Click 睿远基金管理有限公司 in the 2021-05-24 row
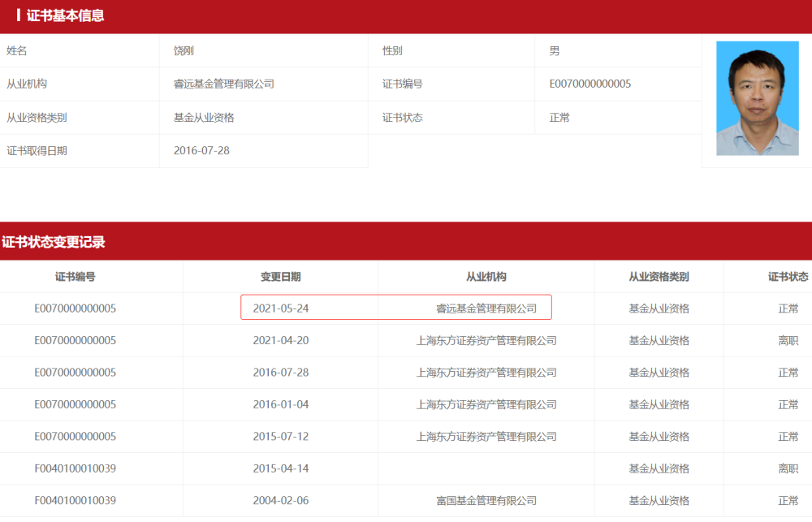 (x=486, y=308)
